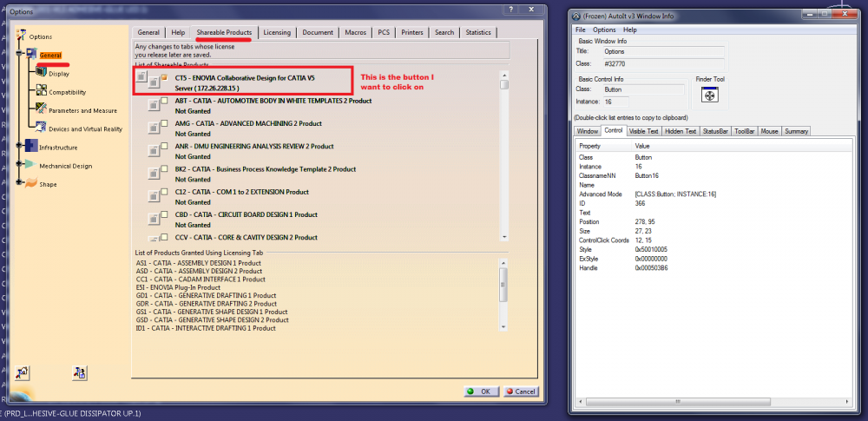The width and height of the screenshot is (868, 421).
Task: Click the help question mark in Options title bar
Action: point(510,10)
